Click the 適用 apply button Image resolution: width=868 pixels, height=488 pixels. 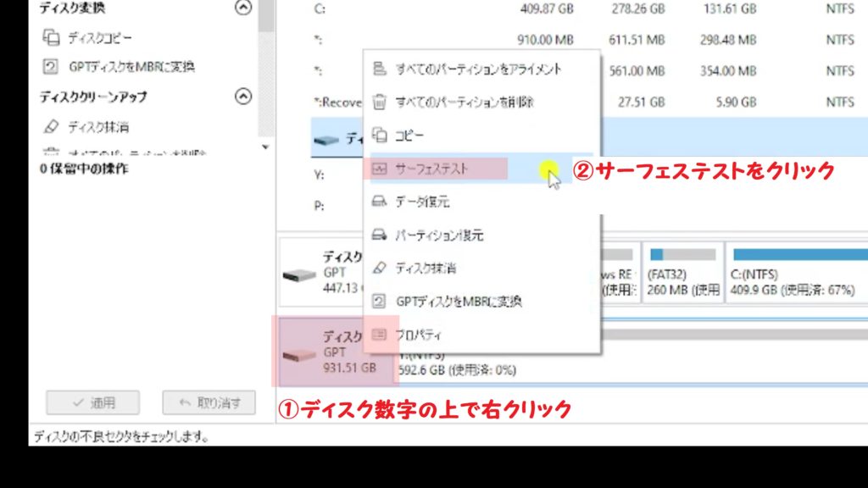click(95, 402)
